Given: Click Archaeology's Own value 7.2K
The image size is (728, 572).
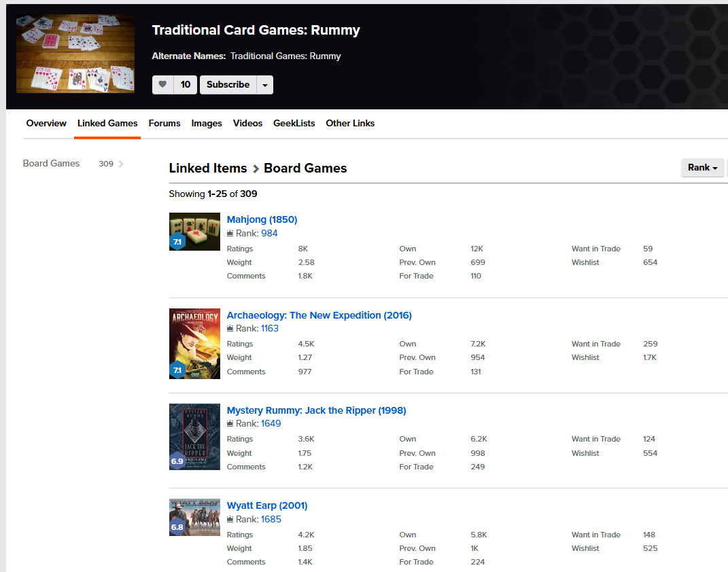Looking at the screenshot, I should point(479,344).
